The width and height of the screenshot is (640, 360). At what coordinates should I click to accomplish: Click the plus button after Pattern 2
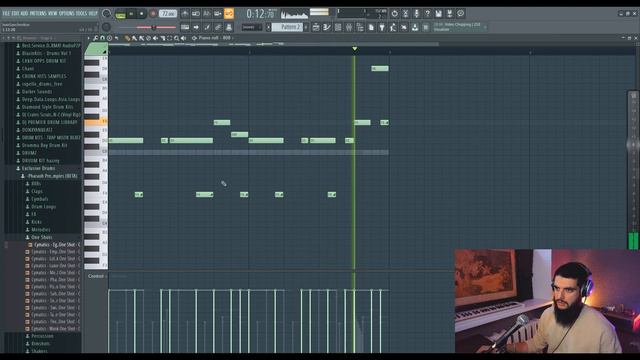point(306,27)
